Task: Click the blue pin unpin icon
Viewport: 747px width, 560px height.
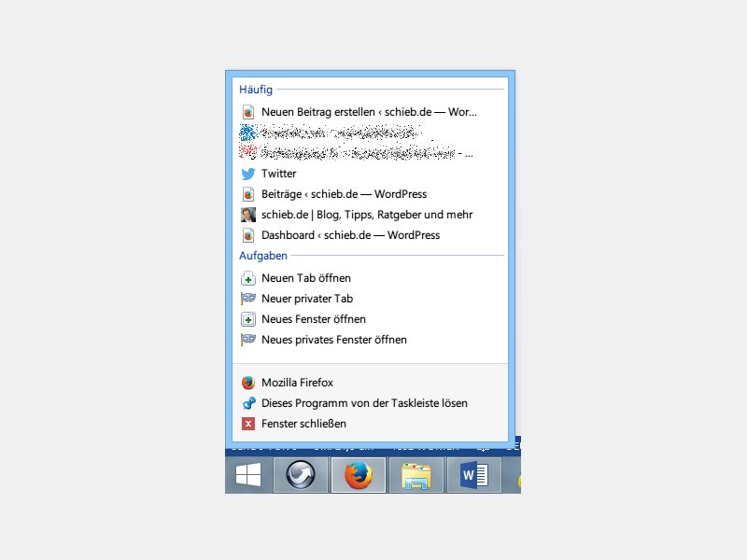Action: pyautogui.click(x=248, y=403)
